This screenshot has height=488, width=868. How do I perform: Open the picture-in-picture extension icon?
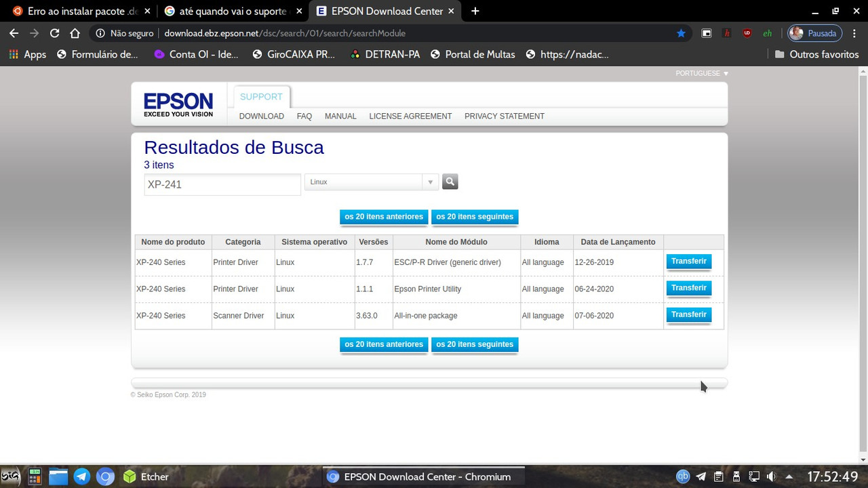pyautogui.click(x=706, y=33)
